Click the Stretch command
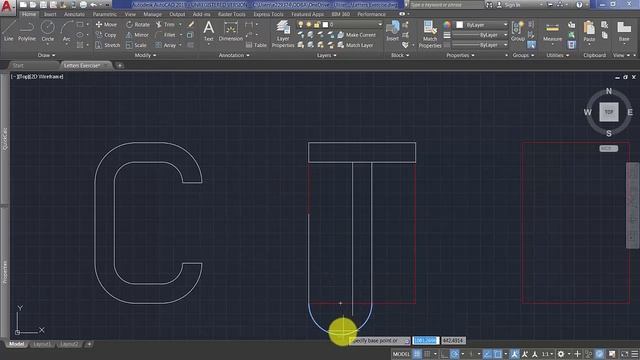Screen dimensions: 640x360 108,45
